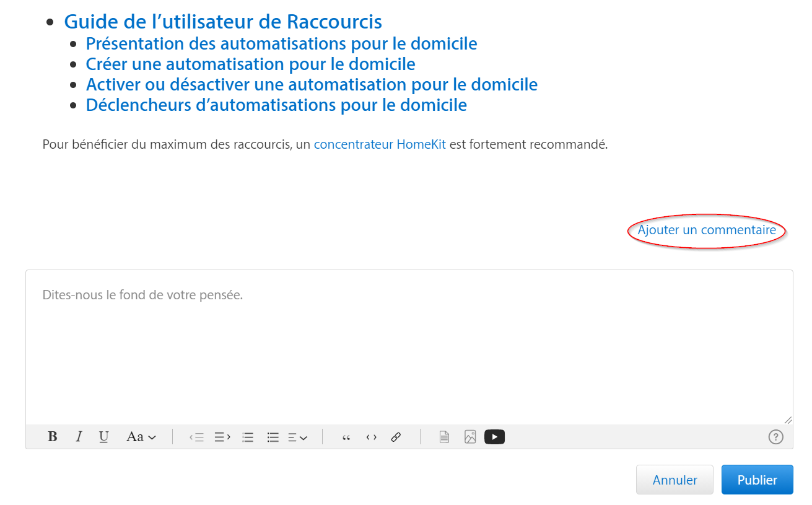The width and height of the screenshot is (812, 505).
Task: Insert an image into the comment
Action: [470, 437]
